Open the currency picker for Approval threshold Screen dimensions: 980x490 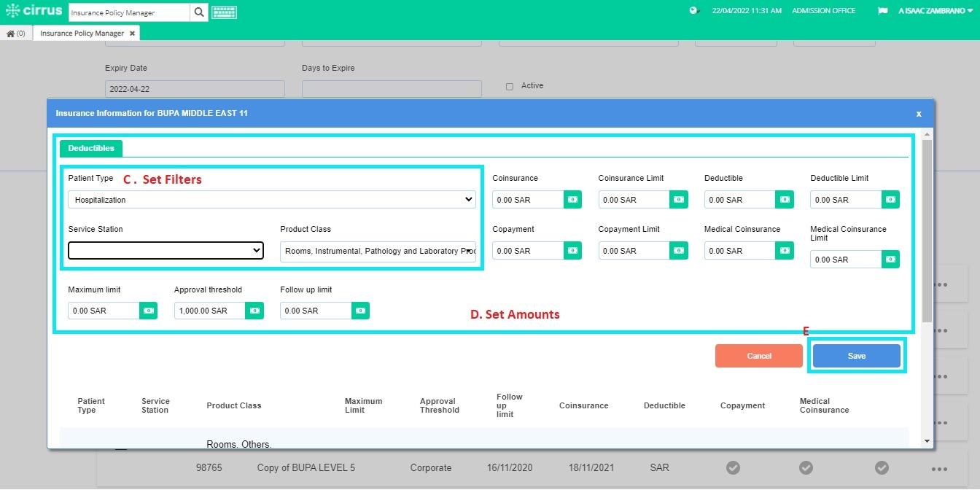pyautogui.click(x=254, y=310)
